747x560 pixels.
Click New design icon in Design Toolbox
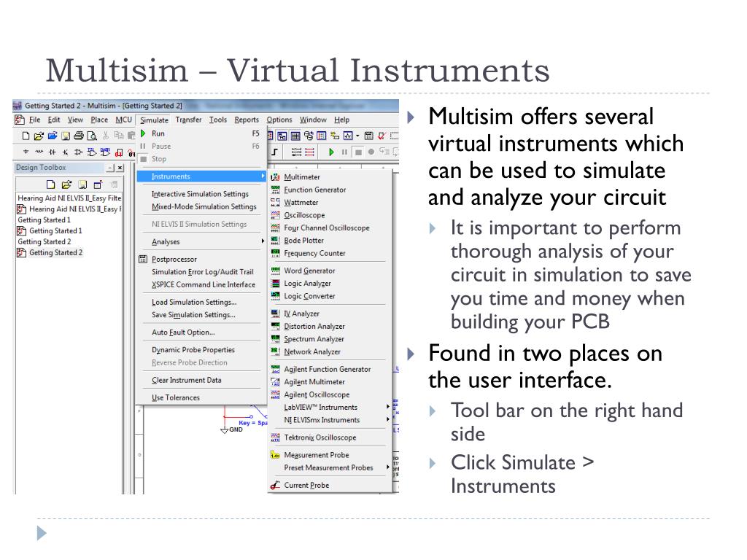click(50, 184)
